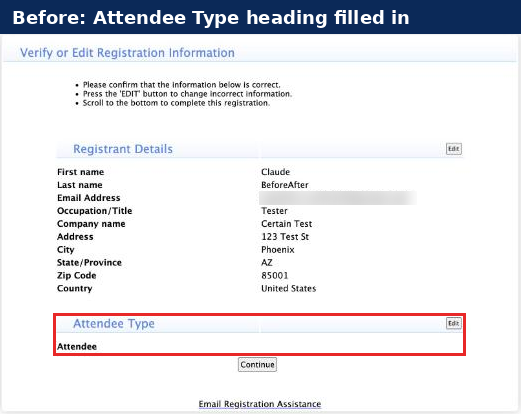
Task: Select the Attendee Type section heading
Action: pos(114,324)
